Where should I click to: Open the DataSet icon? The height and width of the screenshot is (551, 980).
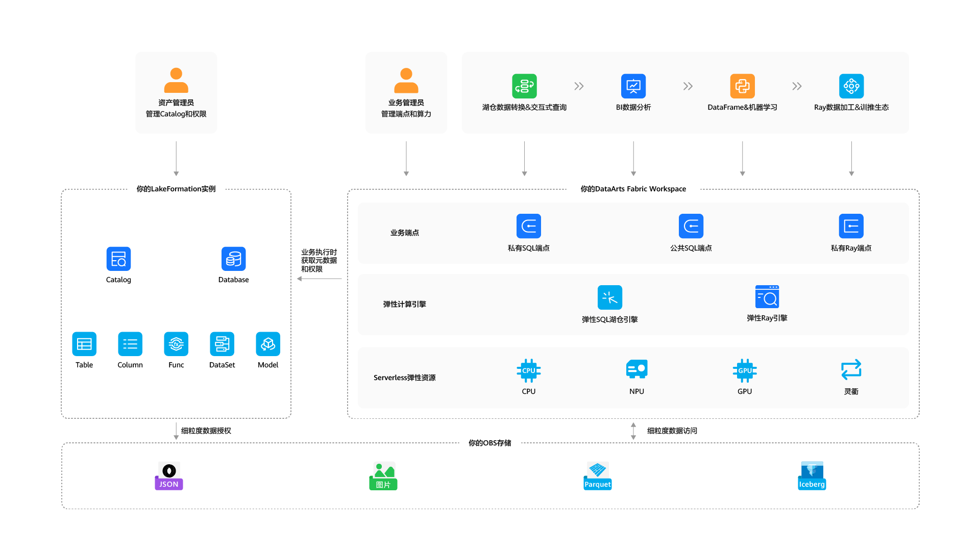(x=222, y=344)
